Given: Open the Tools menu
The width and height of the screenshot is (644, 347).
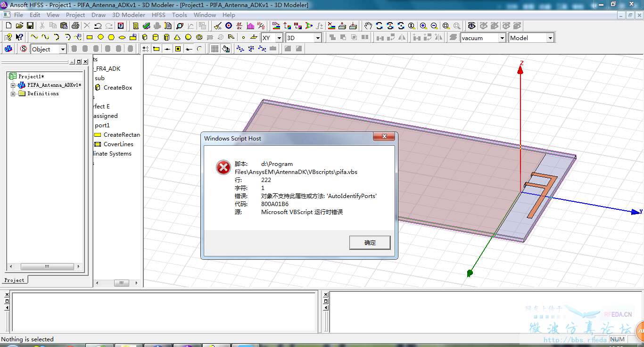Looking at the screenshot, I should pyautogui.click(x=179, y=15).
